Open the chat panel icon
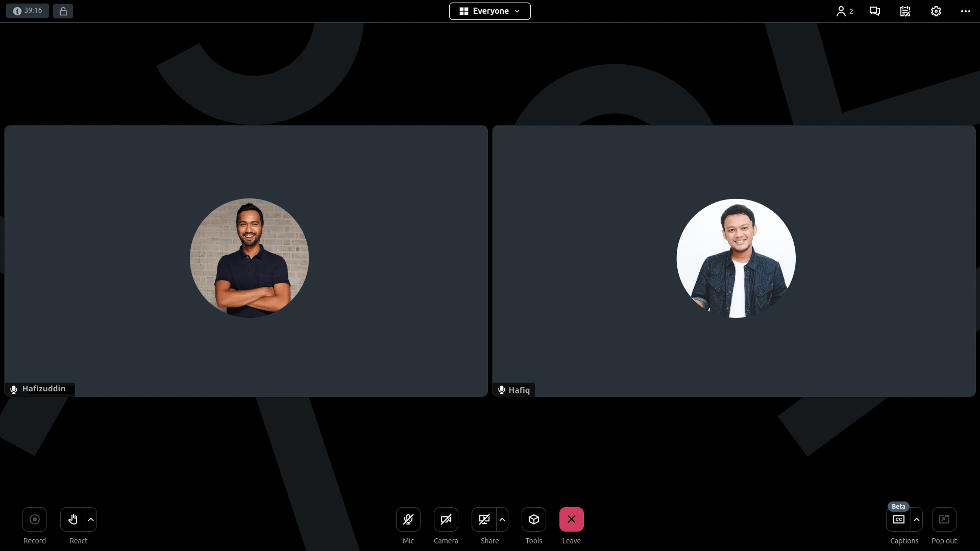This screenshot has width=980, height=551. tap(875, 11)
